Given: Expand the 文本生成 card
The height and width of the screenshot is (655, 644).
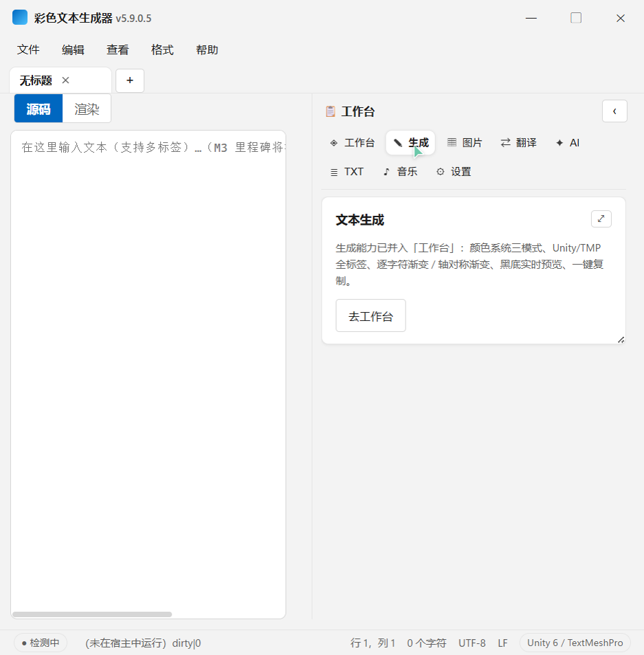Looking at the screenshot, I should 601,219.
